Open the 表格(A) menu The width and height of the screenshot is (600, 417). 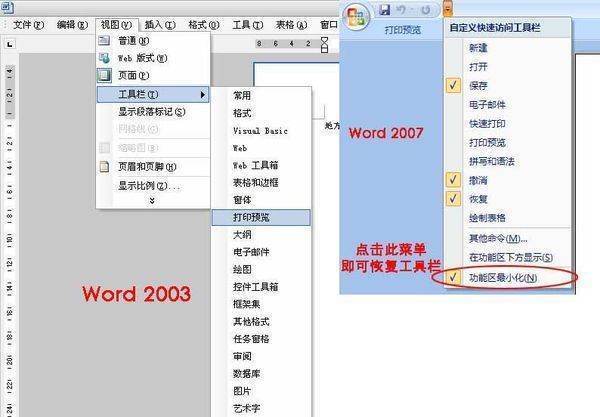click(x=291, y=25)
